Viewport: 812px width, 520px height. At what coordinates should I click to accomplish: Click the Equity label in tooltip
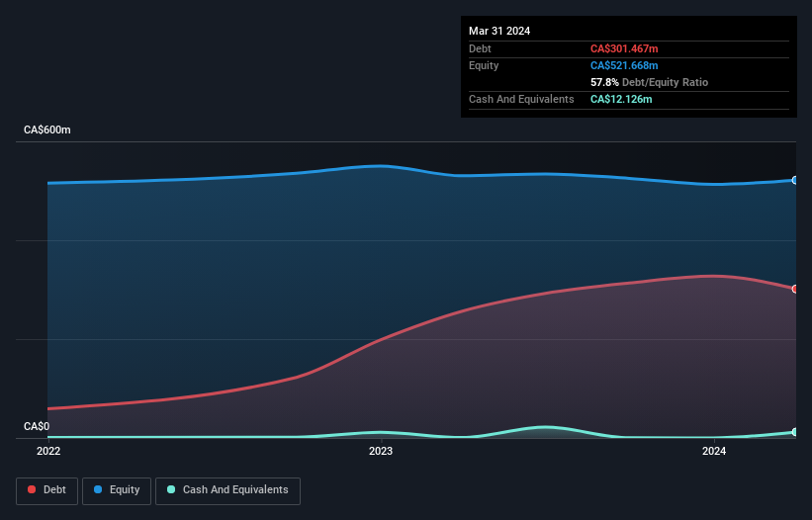click(x=484, y=65)
